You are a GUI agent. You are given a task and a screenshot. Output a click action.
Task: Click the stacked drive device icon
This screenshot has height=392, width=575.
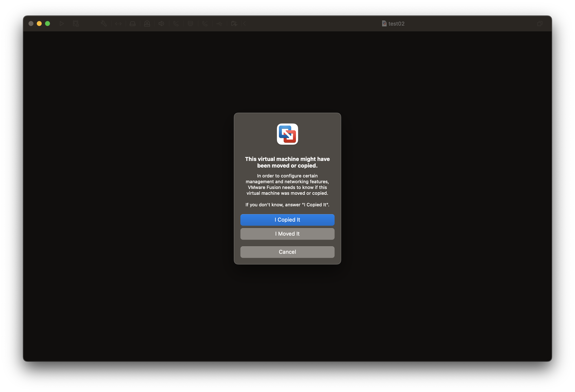coord(190,24)
